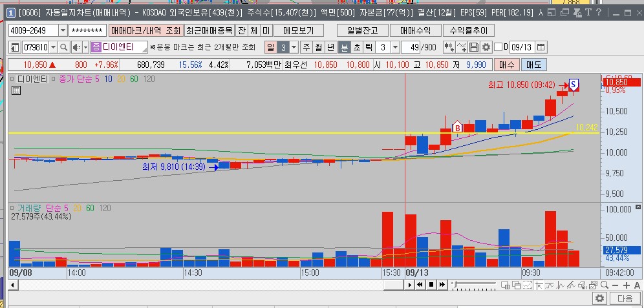Click the red 매수 buy button
Viewport: 644px width, 308px height.
[507, 65]
